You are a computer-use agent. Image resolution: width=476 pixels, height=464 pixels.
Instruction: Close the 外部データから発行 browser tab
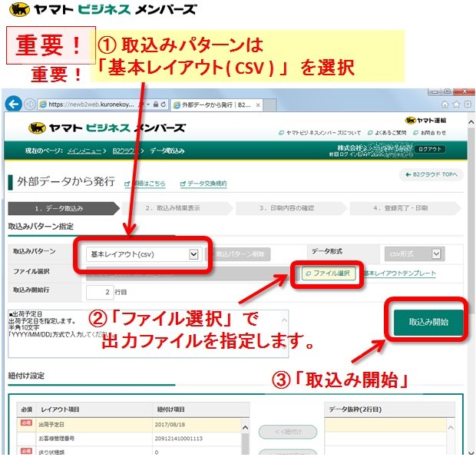pos(258,105)
